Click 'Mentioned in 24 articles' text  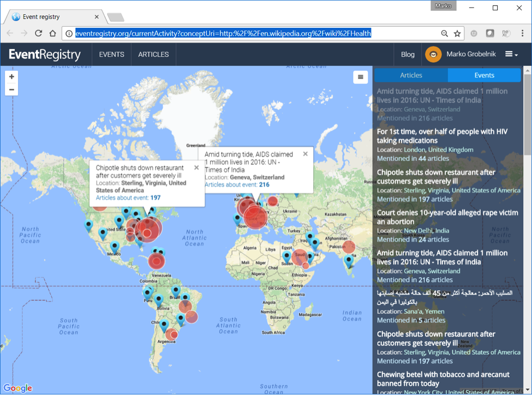pos(413,240)
